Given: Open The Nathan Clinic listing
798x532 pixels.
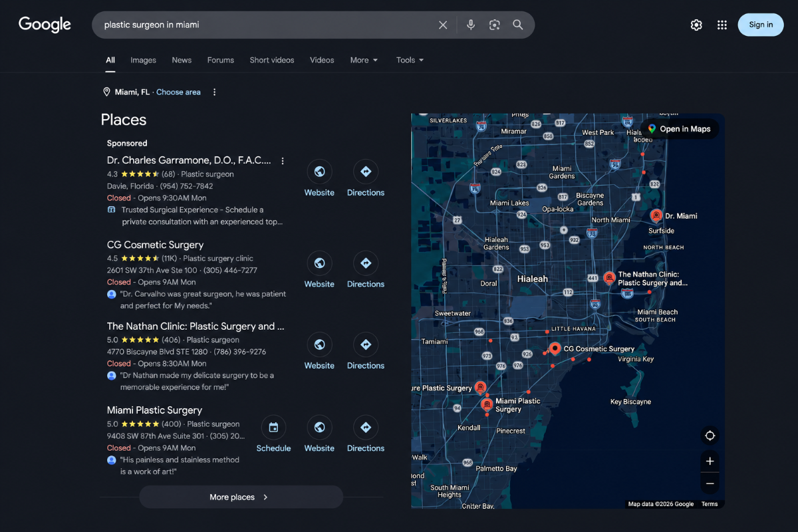Looking at the screenshot, I should [196, 327].
